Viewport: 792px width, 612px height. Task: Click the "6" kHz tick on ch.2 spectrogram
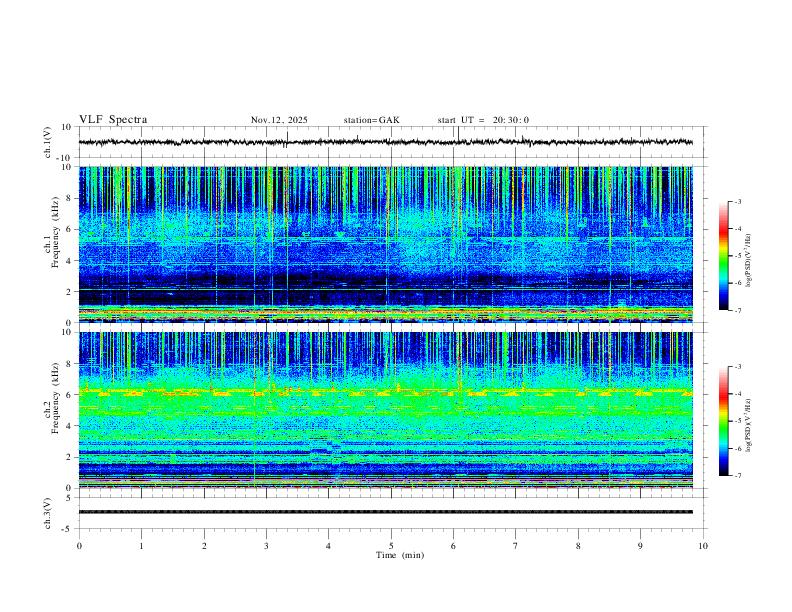coord(69,395)
